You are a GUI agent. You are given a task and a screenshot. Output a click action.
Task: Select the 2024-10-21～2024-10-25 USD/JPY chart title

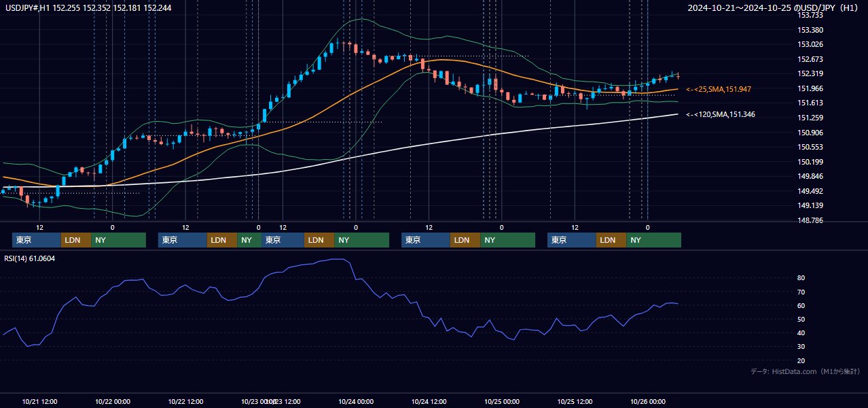(774, 8)
